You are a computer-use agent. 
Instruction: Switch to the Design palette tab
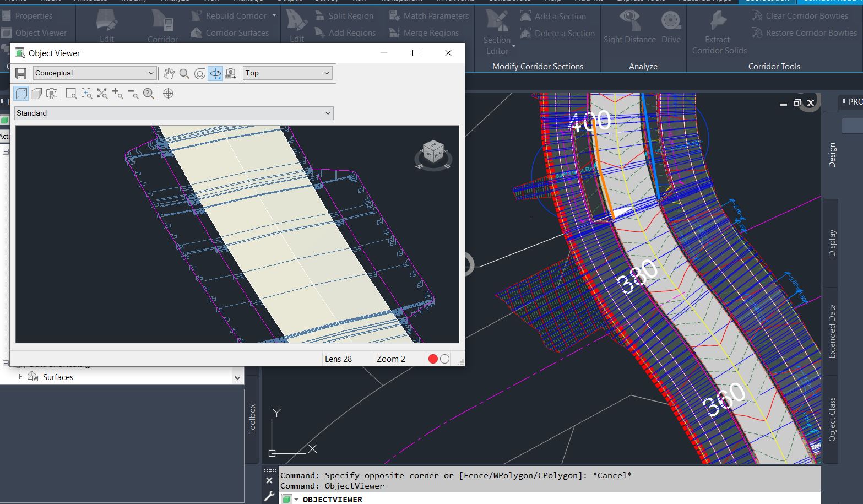[832, 155]
